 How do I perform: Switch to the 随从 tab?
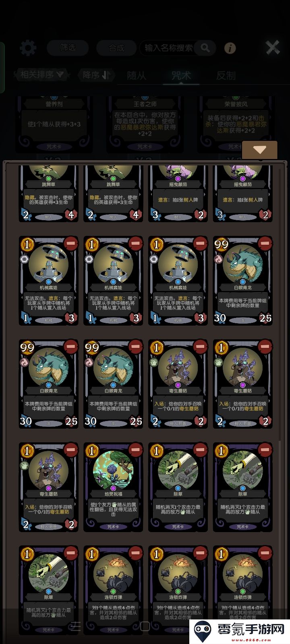click(137, 75)
